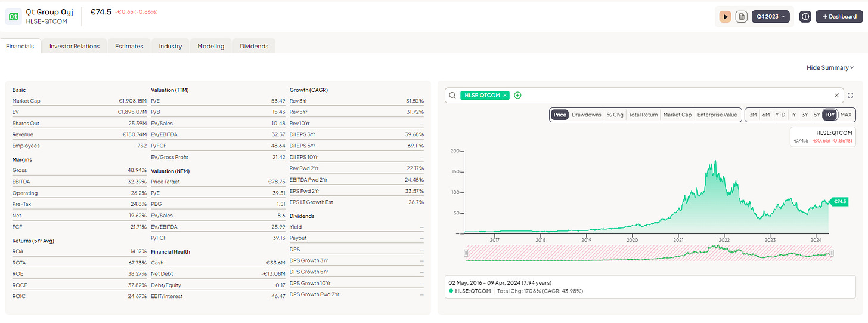
Task: Switch to the Financials tab
Action: [x=20, y=46]
